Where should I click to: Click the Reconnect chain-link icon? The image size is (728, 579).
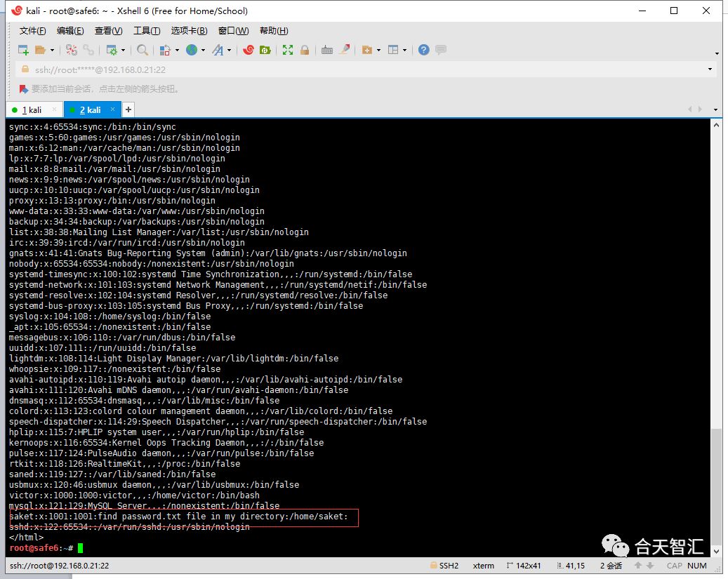tap(88, 50)
